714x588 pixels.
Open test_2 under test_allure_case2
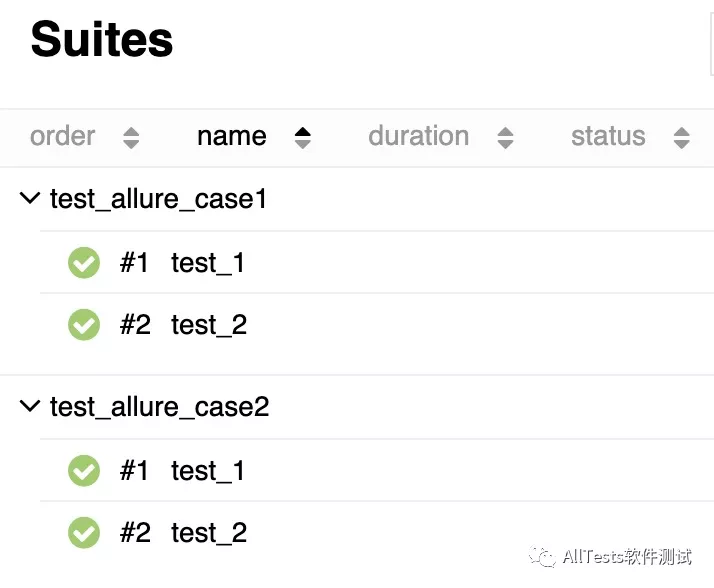209,534
